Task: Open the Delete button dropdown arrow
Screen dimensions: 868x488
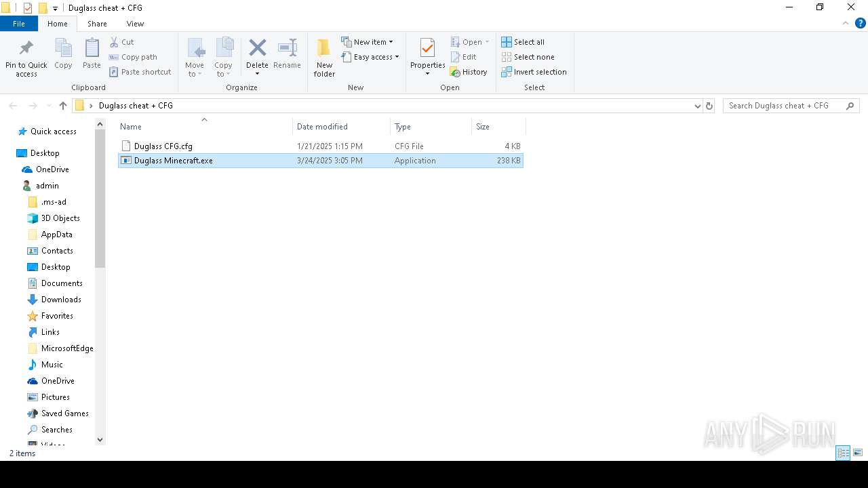Action: [x=257, y=74]
